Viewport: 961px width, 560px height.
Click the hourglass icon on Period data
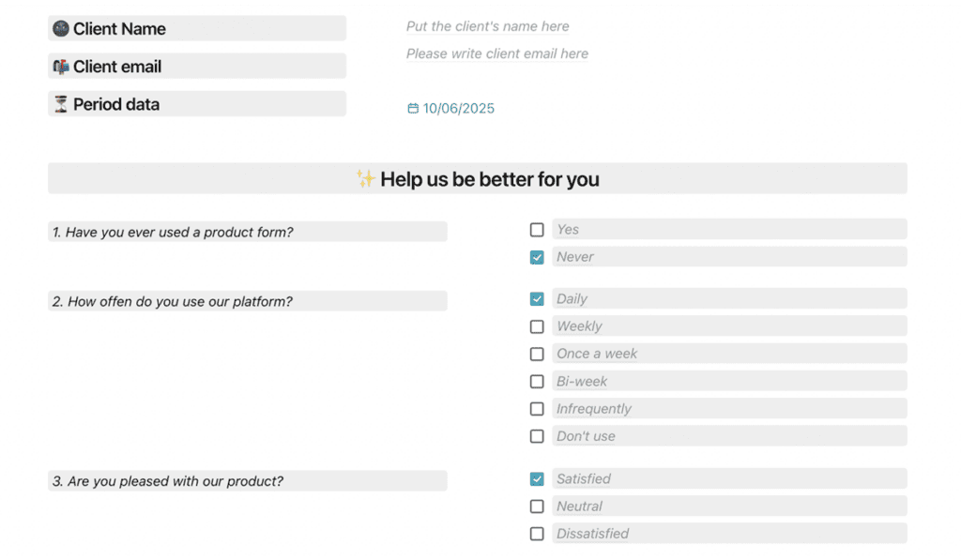click(59, 103)
